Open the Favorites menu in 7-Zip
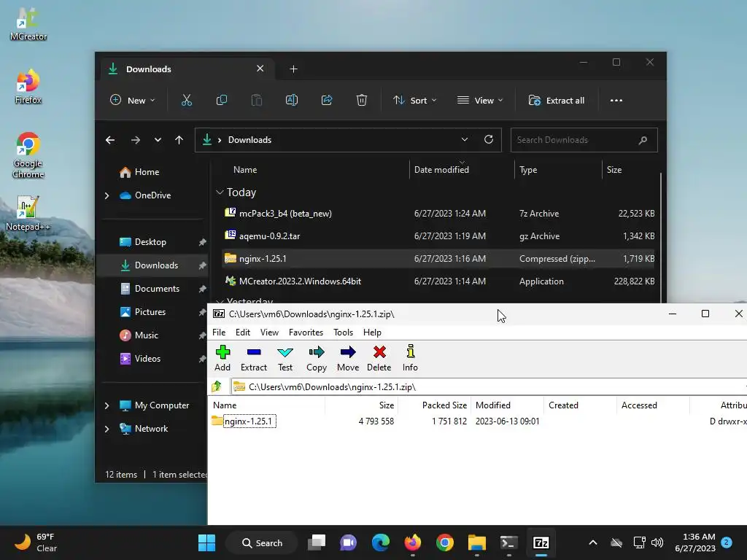 (x=306, y=332)
